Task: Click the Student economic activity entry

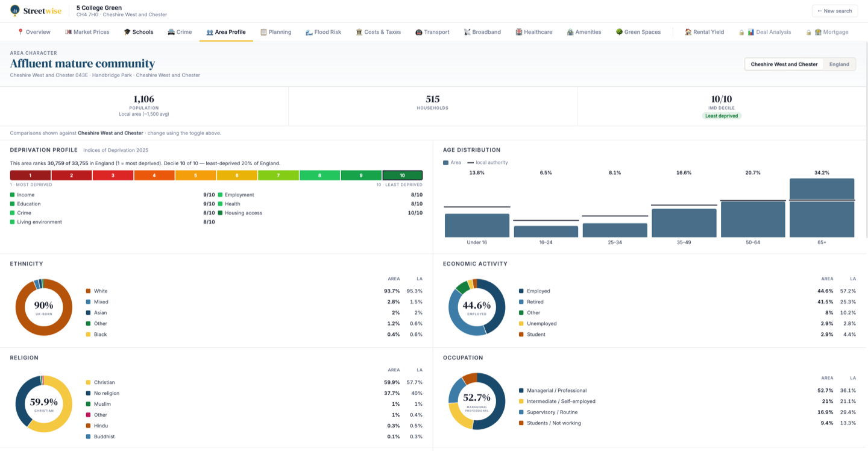Action: (x=687, y=334)
